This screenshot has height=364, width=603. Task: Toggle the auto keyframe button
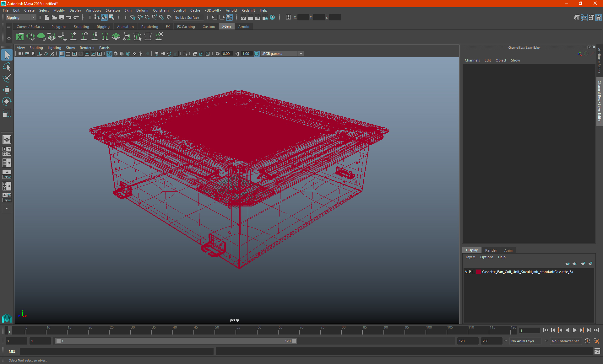587,341
